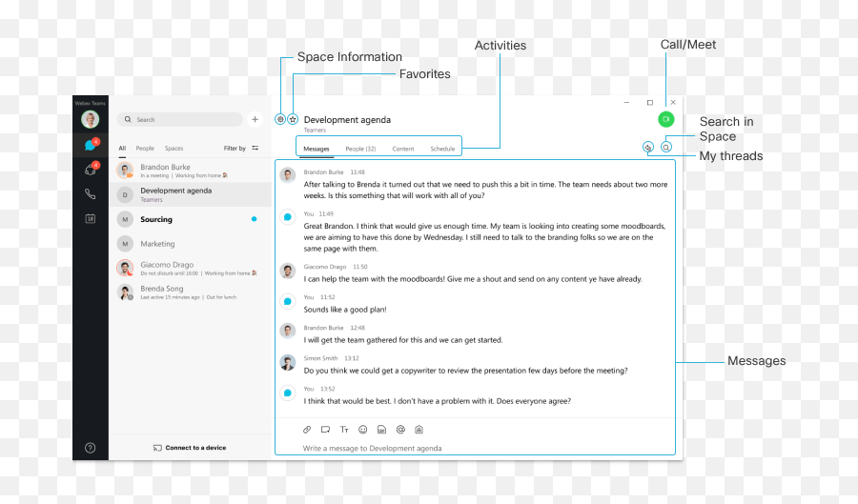Open the Search in Space magnifier icon
Image resolution: width=858 pixels, height=504 pixels.
click(666, 147)
